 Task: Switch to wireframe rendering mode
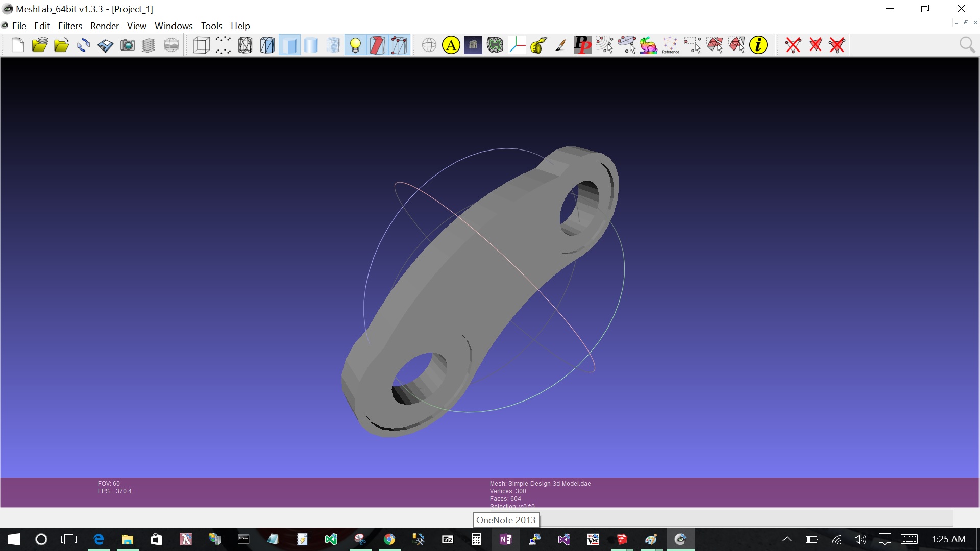[245, 45]
